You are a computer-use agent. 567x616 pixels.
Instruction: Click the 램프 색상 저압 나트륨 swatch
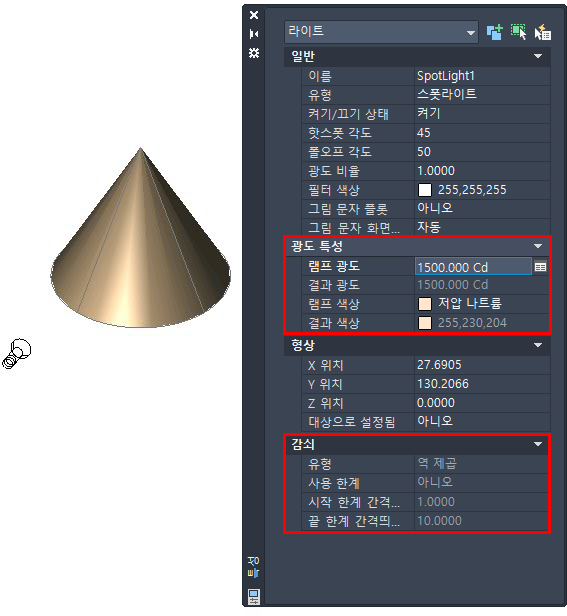tap(425, 304)
